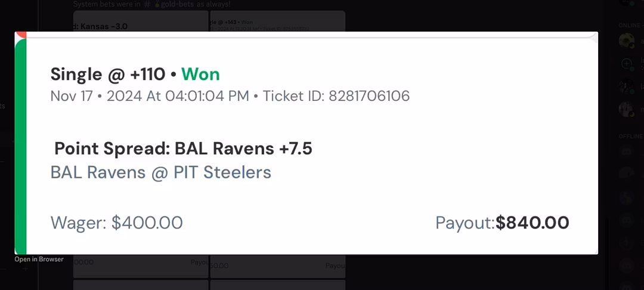Image resolution: width=644 pixels, height=290 pixels.
Task: Click the Open in Browser link
Action: pos(39,260)
